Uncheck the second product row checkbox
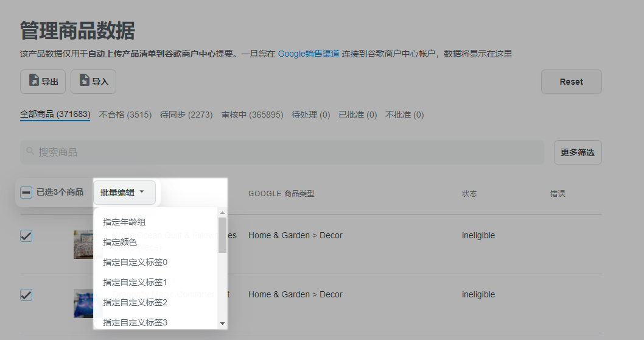644x340 pixels. 26,295
